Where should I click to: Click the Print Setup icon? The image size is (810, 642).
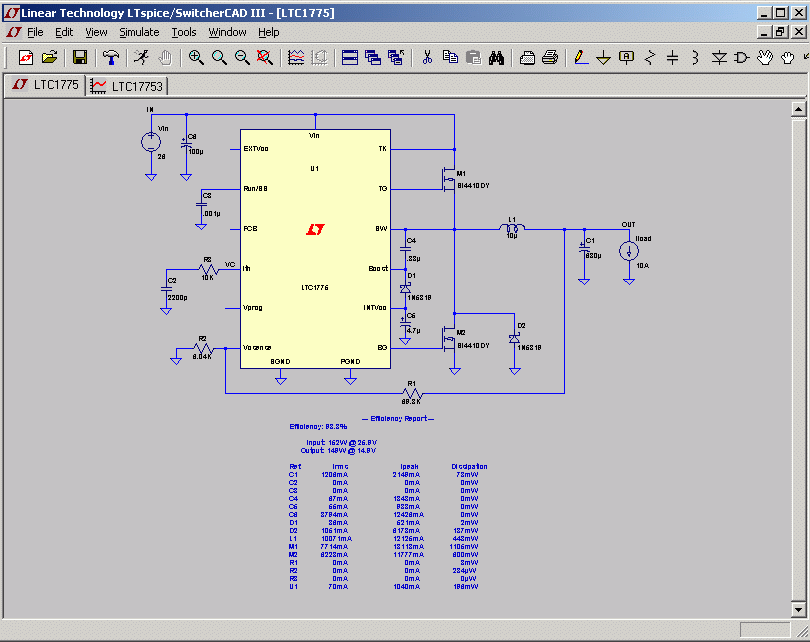[x=527, y=57]
